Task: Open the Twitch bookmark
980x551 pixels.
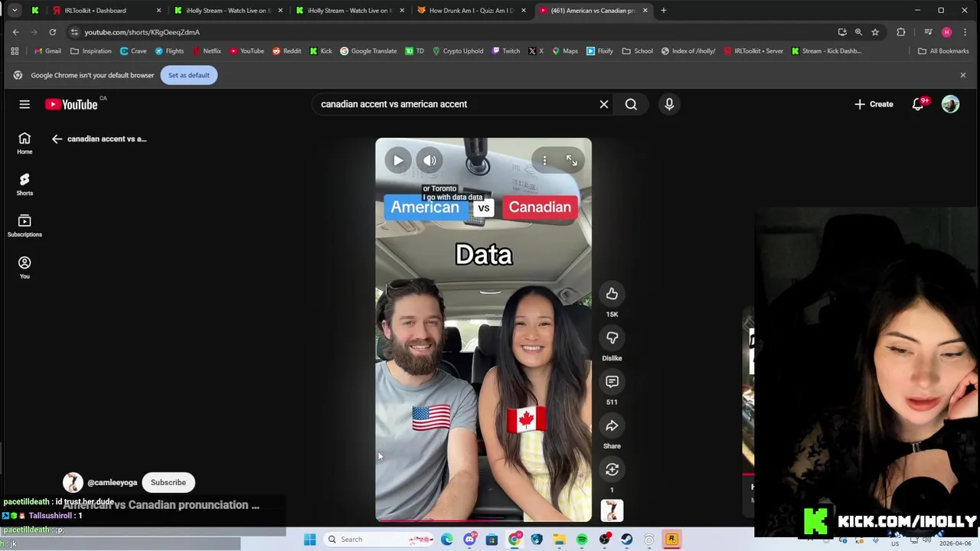Action: pyautogui.click(x=506, y=51)
